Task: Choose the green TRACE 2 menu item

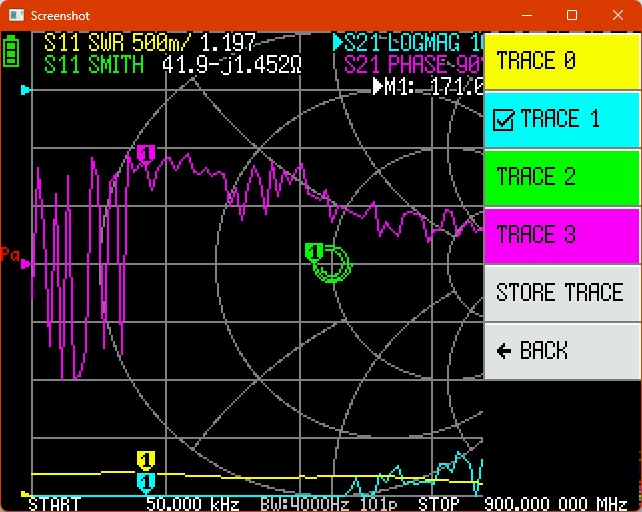Action: coord(562,178)
